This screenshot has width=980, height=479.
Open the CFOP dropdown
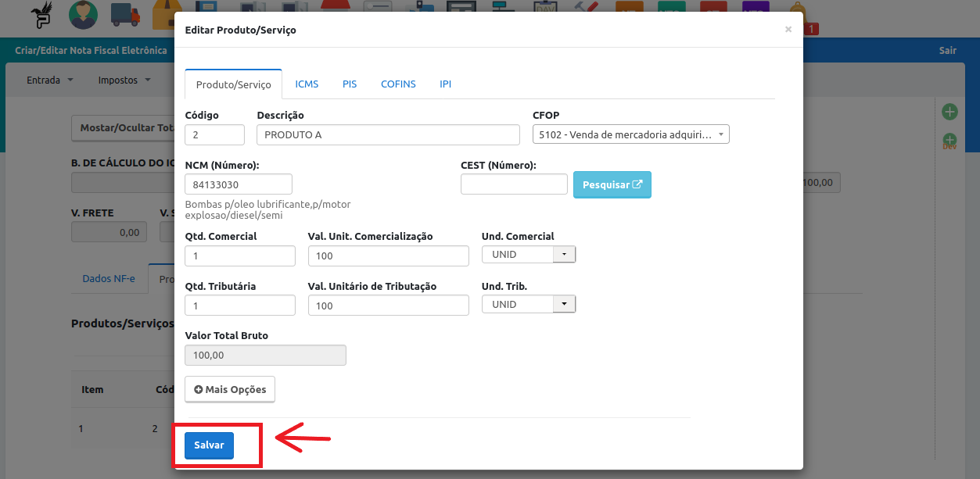(x=630, y=134)
